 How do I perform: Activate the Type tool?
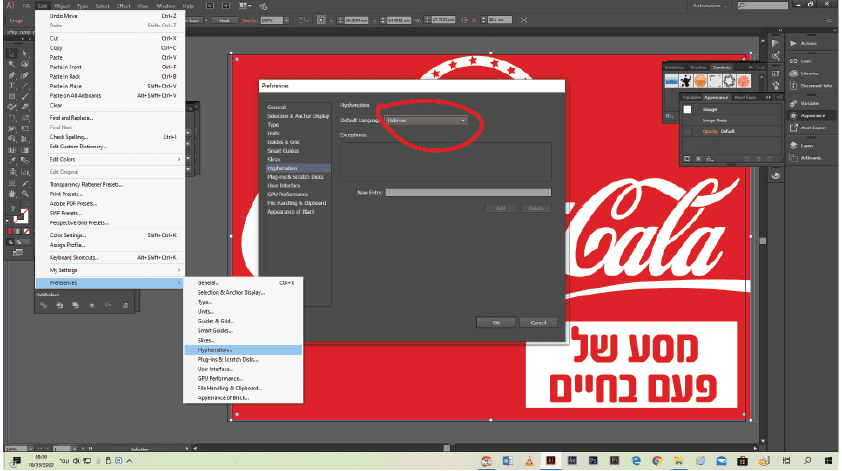tap(12, 86)
